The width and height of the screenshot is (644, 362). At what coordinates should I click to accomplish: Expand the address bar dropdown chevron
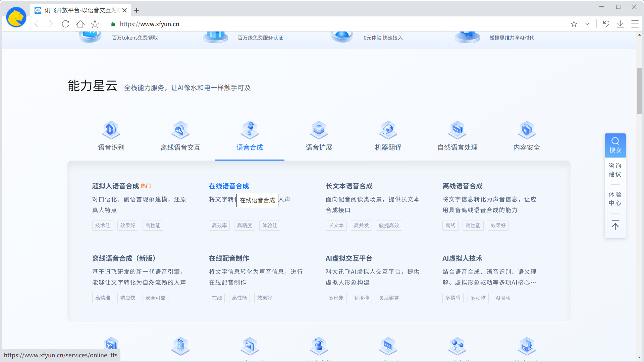click(587, 24)
